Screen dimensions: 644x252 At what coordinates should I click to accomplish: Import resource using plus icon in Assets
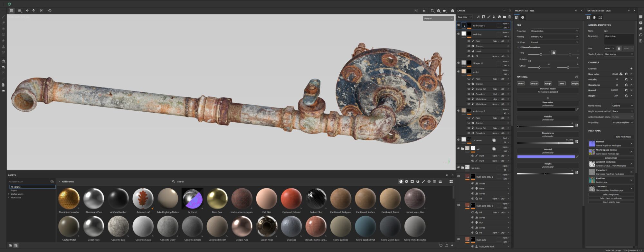[452, 245]
